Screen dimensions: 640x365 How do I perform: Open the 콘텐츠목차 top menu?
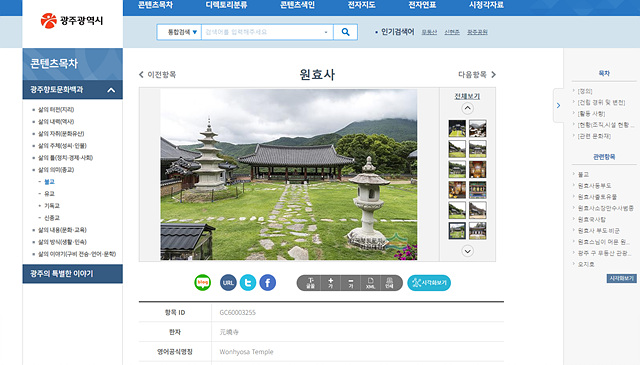[x=156, y=5]
